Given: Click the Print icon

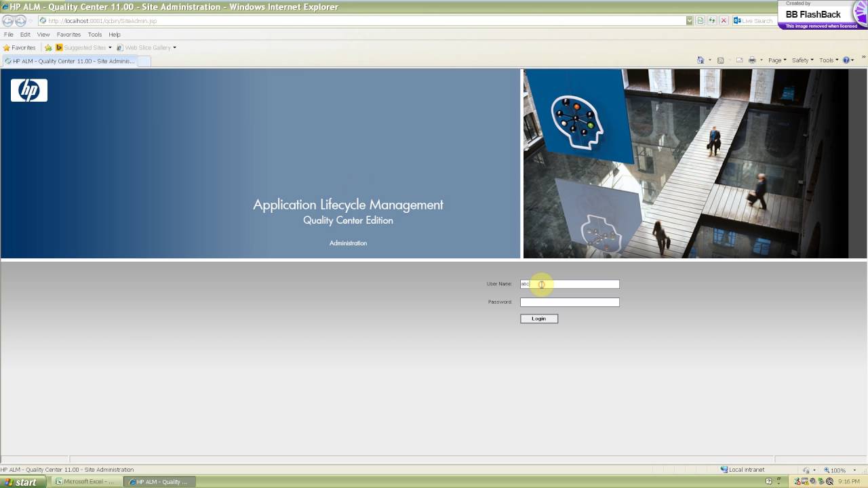Looking at the screenshot, I should pyautogui.click(x=752, y=60).
